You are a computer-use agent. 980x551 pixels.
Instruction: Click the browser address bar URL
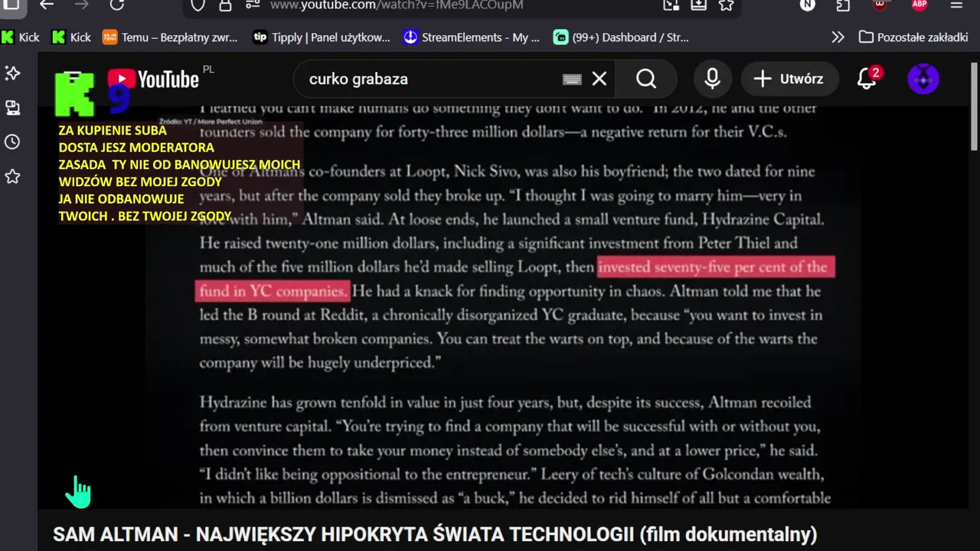point(397,5)
